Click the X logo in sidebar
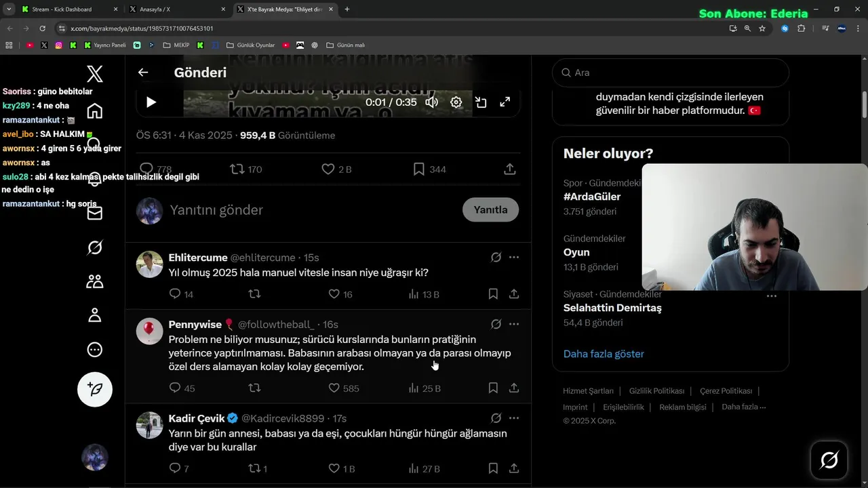This screenshot has width=868, height=488. click(x=95, y=74)
